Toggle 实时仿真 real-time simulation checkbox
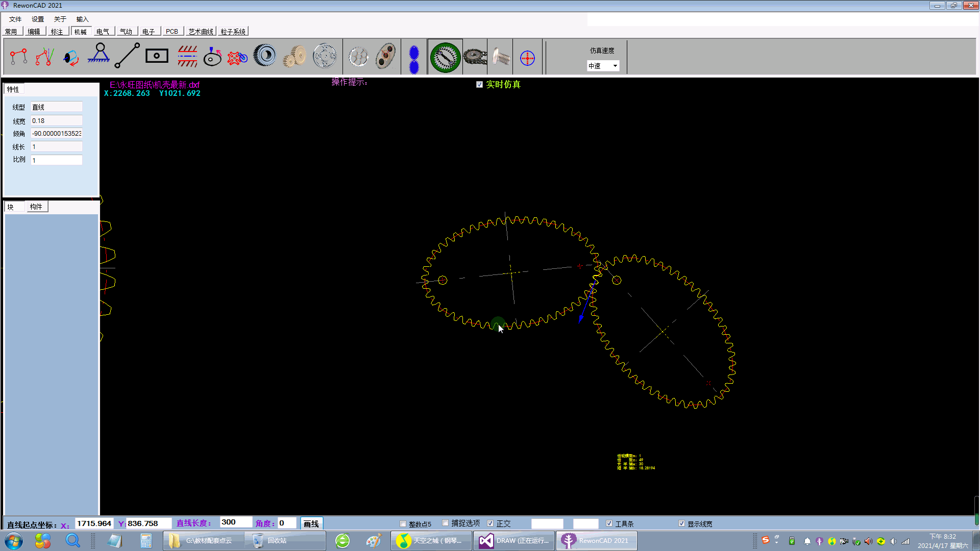The width and height of the screenshot is (980, 551). coord(479,85)
